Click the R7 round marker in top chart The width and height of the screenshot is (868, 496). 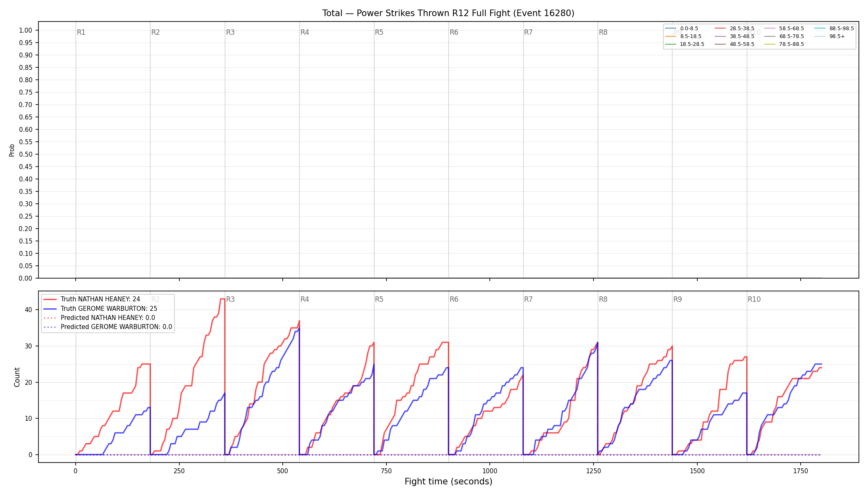point(528,32)
